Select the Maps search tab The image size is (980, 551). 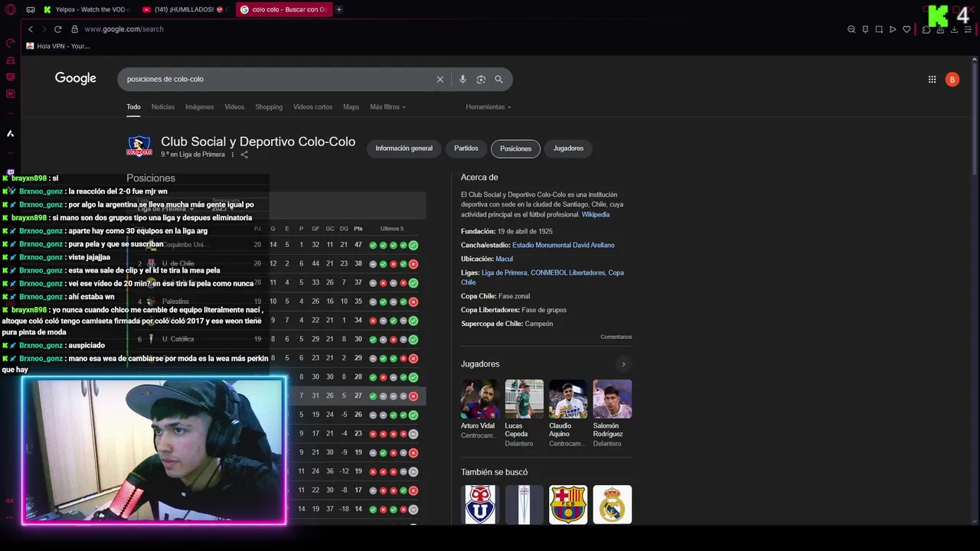click(x=351, y=107)
